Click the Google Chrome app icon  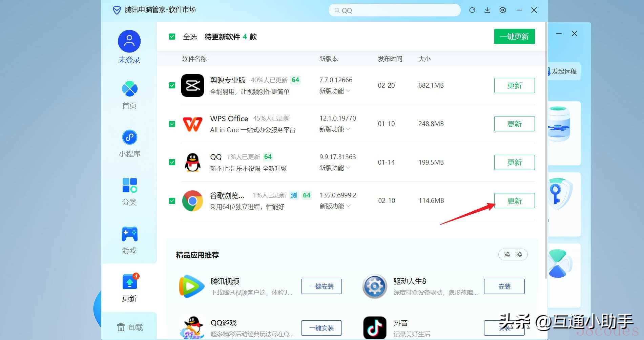[x=192, y=201]
